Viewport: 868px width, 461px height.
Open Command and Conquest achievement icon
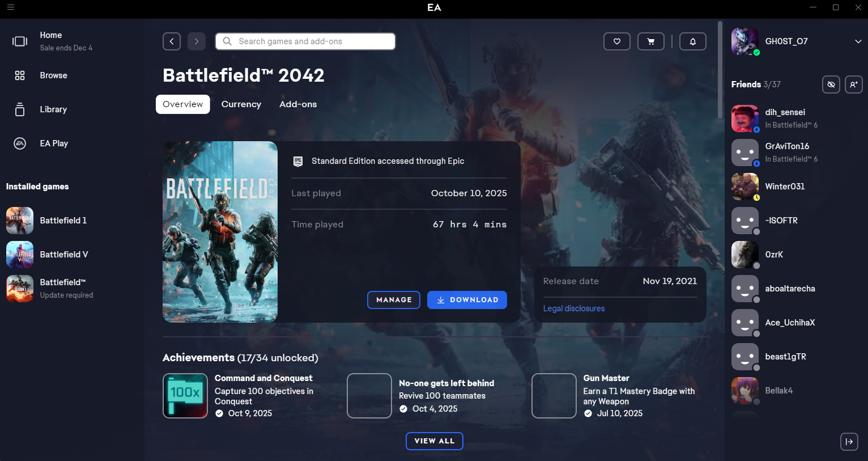click(x=185, y=396)
